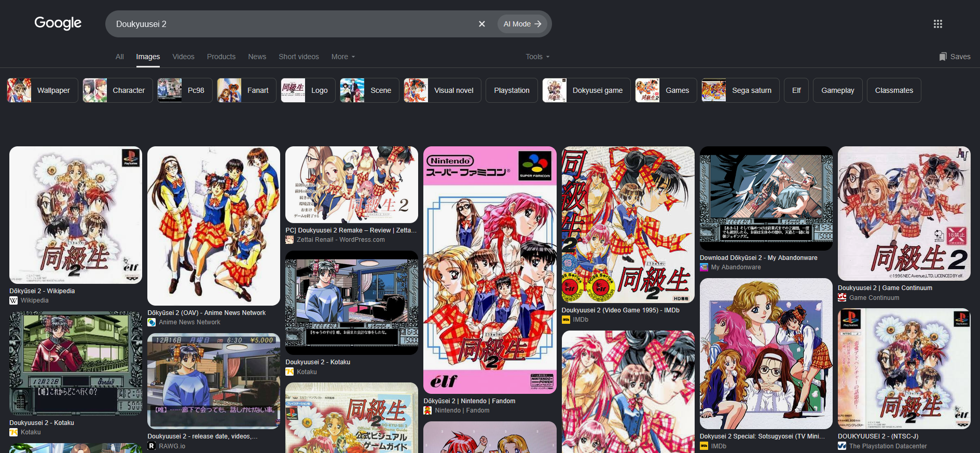Screen dimensions: 980x453
Task: Open the Dōkyūsei 2 - Wikipedia cover image
Action: [76, 215]
